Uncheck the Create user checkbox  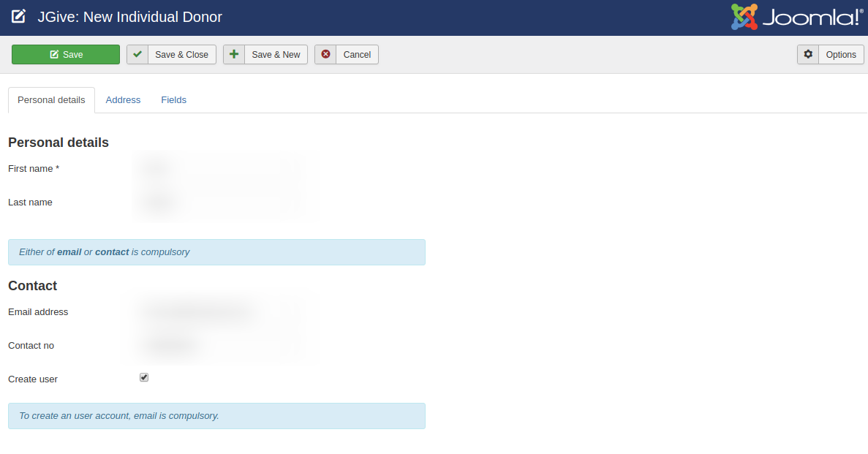(144, 378)
